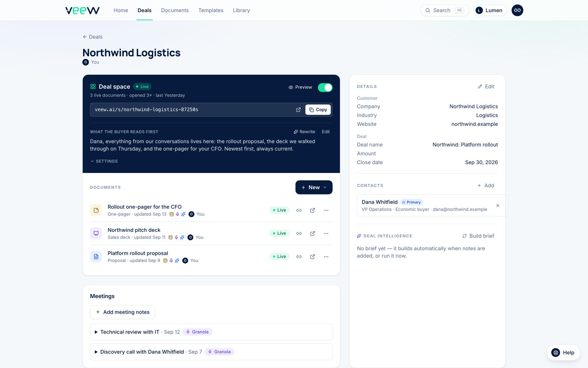The height and width of the screenshot is (368, 588).
Task: Rewrite the buyer intro message
Action: pyautogui.click(x=304, y=132)
